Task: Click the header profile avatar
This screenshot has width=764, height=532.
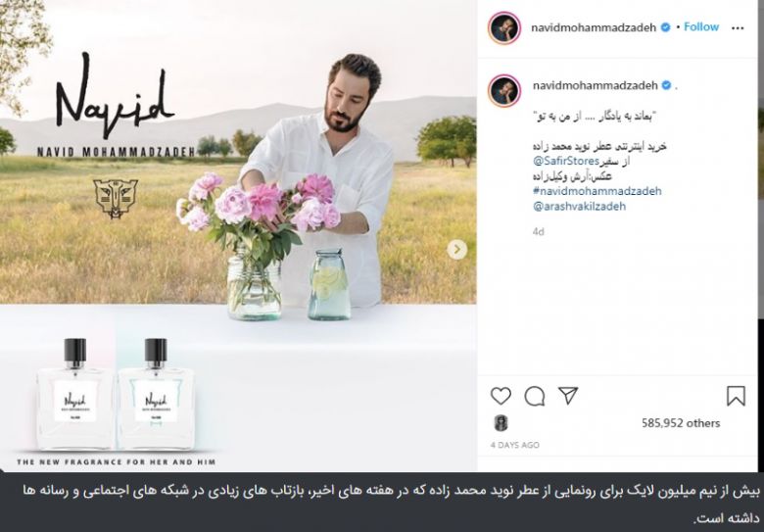Action: 504,28
